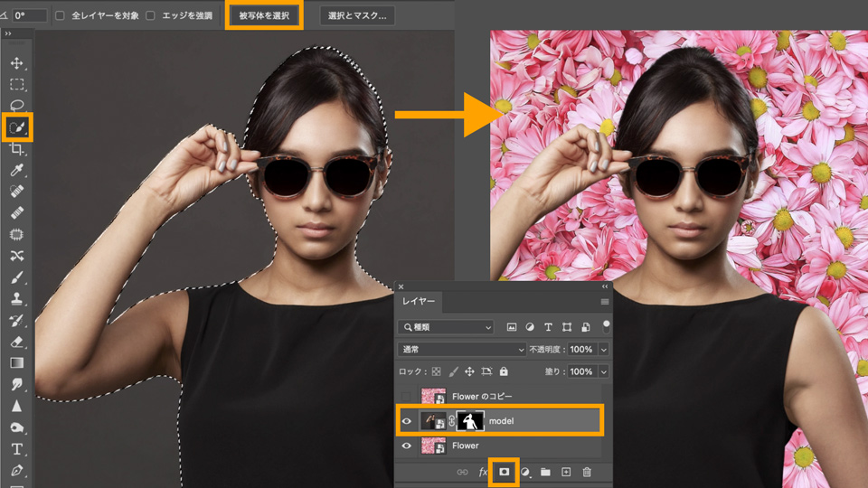The height and width of the screenshot is (488, 868).
Task: Select the Eraser tool
Action: point(16,342)
